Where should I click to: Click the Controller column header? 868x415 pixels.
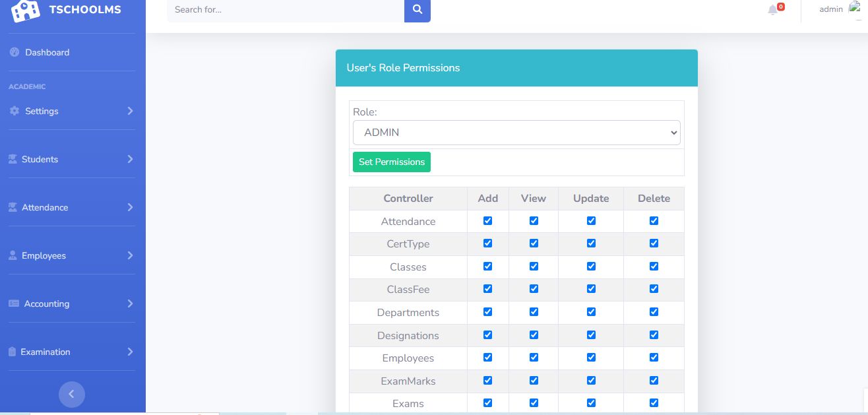point(408,199)
